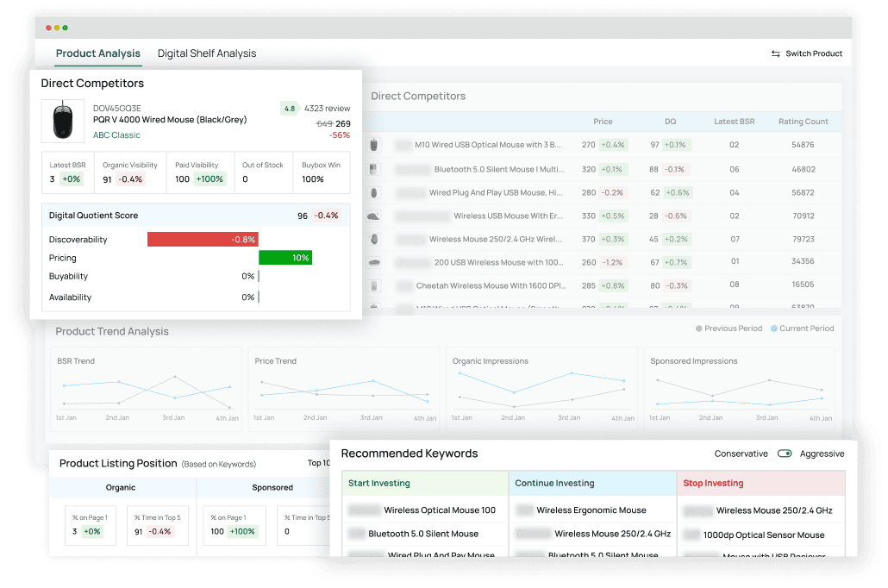This screenshot has width=888, height=588.
Task: Click the Wireless USB Mouse row thumbnail icon
Action: click(x=373, y=216)
